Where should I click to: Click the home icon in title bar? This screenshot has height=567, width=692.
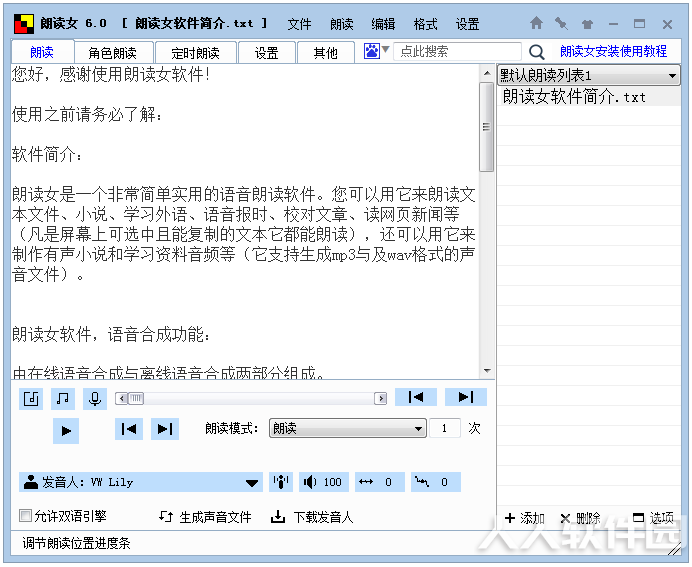click(536, 23)
